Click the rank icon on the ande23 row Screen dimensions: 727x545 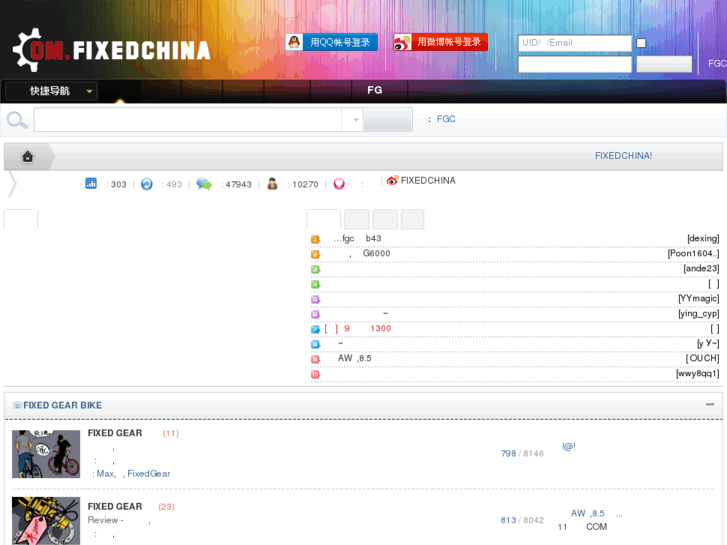pyautogui.click(x=315, y=269)
